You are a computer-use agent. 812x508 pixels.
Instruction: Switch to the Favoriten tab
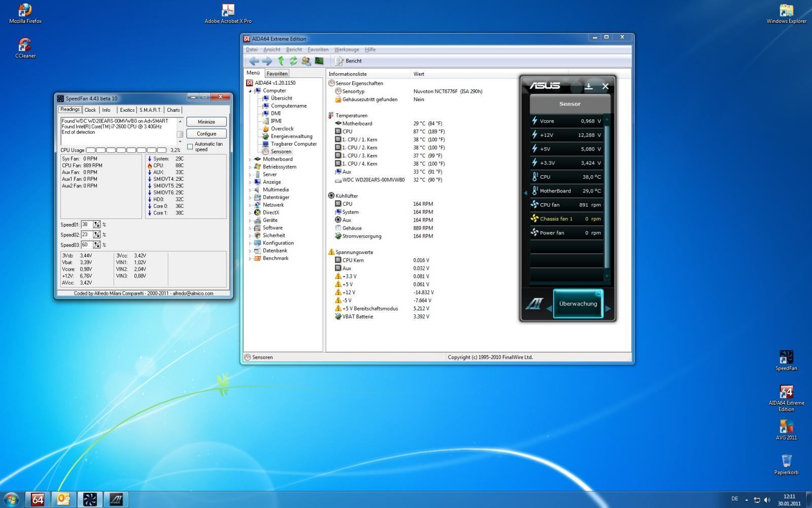277,74
